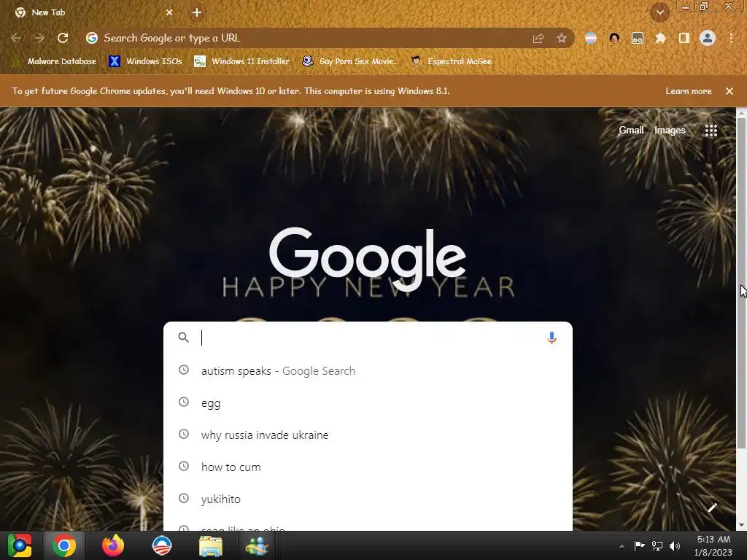Select the 'yukihito' suggestion
The height and width of the screenshot is (560, 747).
pos(368,499)
